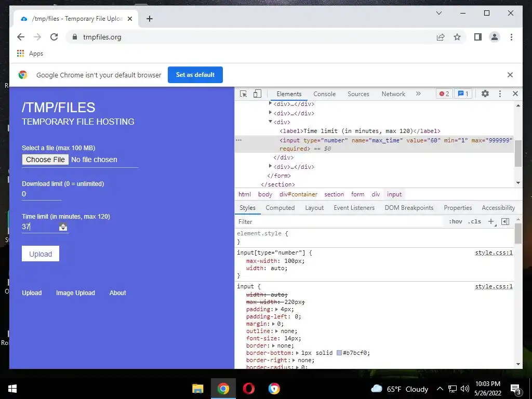Close the /tmp/files browser tab
The width and height of the screenshot is (532, 399).
point(129,19)
